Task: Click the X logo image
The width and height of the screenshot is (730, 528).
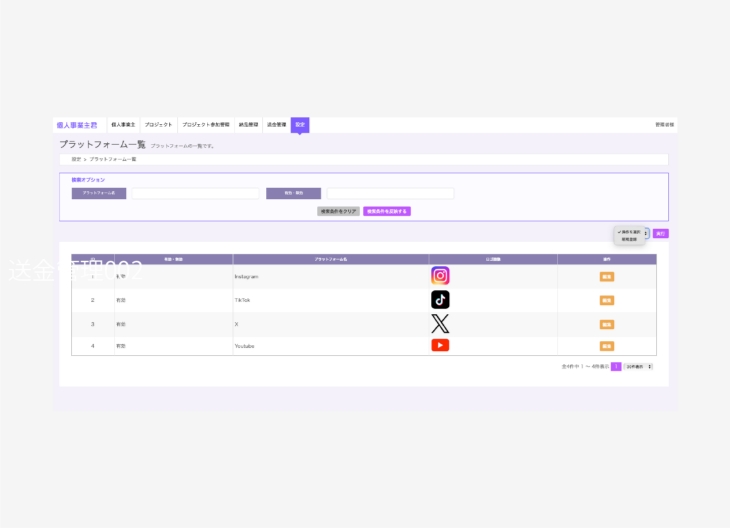Action: pyautogui.click(x=440, y=324)
